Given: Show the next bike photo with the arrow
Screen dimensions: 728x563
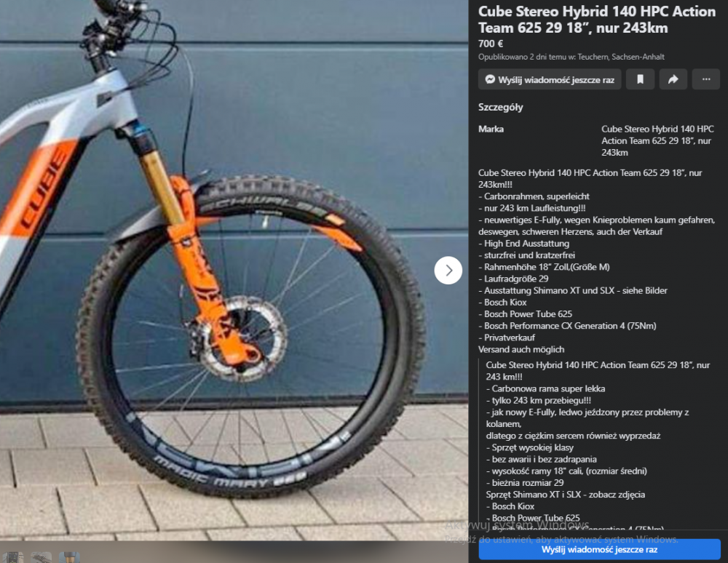Looking at the screenshot, I should (x=448, y=270).
